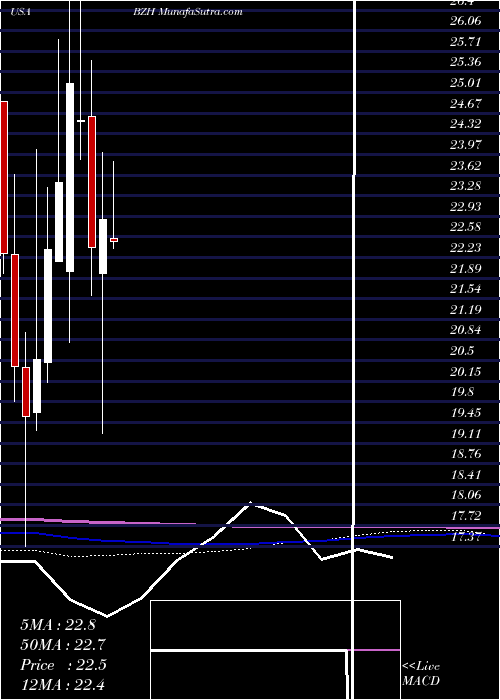Click the 24.67 price axis label

click(x=466, y=104)
